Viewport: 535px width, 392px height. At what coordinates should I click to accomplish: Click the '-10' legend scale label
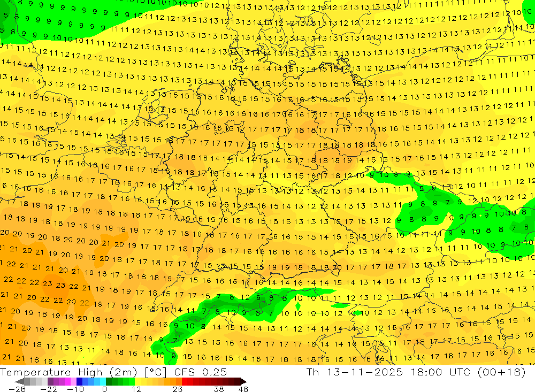coord(75,389)
